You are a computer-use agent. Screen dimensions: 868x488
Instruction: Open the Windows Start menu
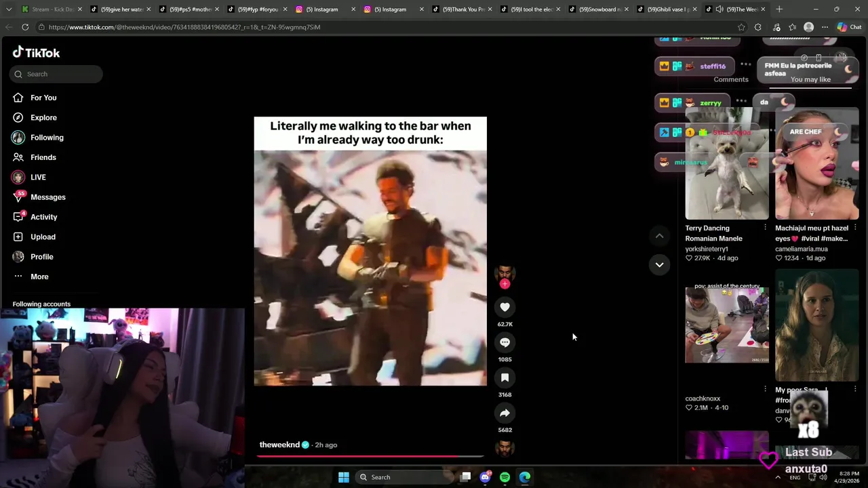tap(344, 477)
